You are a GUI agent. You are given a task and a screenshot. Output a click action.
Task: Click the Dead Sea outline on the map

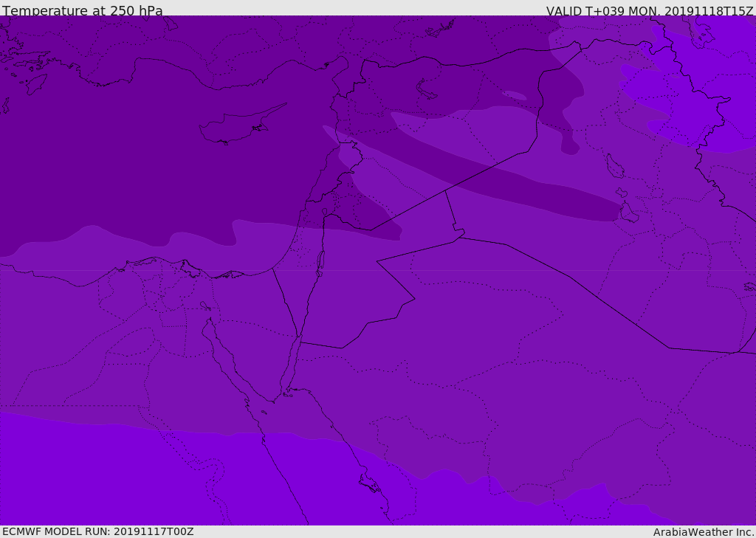pos(320,261)
